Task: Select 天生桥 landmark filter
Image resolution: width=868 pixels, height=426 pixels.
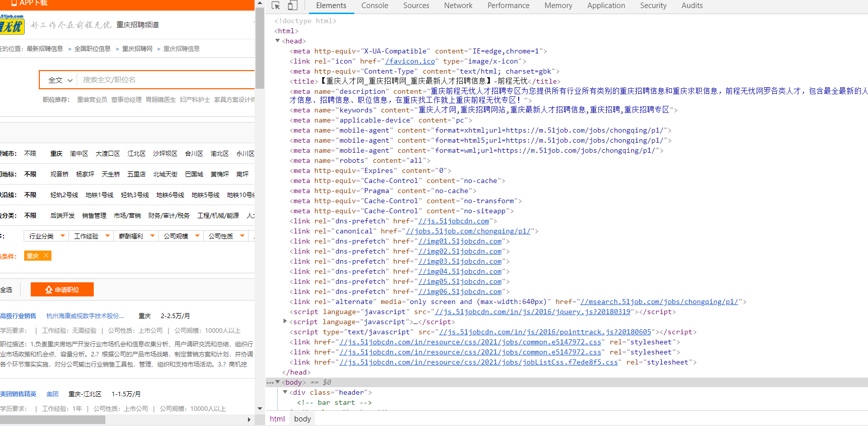Action: [x=111, y=174]
